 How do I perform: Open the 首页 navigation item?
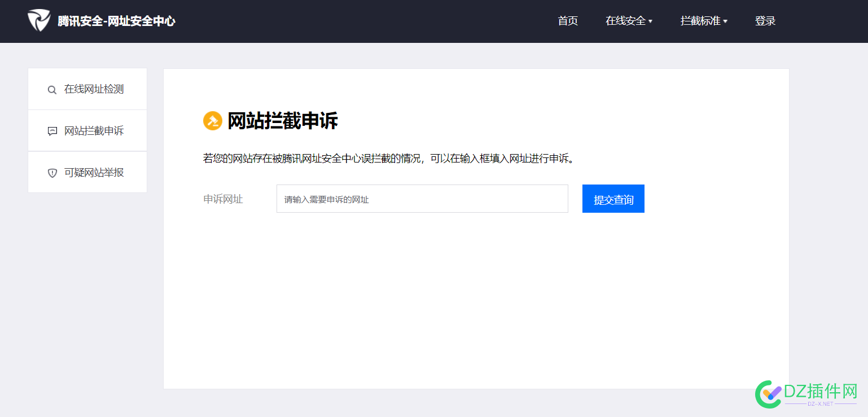click(568, 21)
